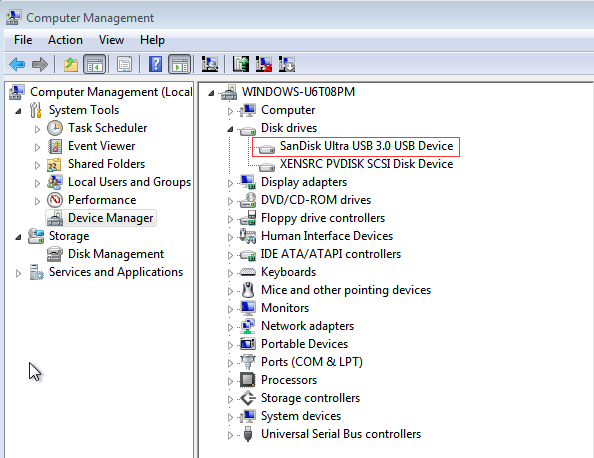The width and height of the screenshot is (594, 458).
Task: Click Update Driver Software toolbar icon
Action: (241, 64)
